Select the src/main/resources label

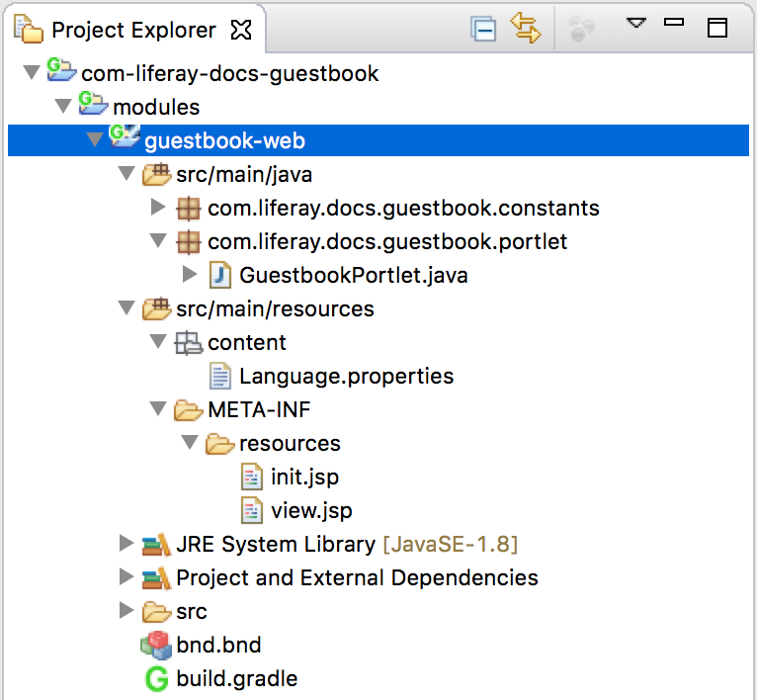(x=275, y=308)
